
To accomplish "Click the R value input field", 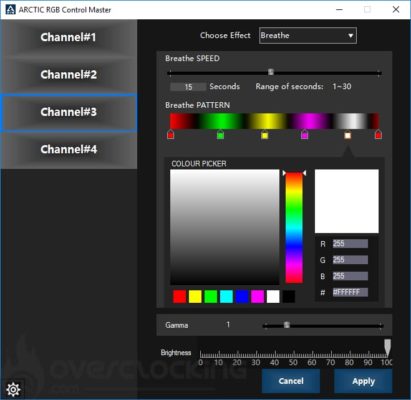I will click(x=350, y=244).
